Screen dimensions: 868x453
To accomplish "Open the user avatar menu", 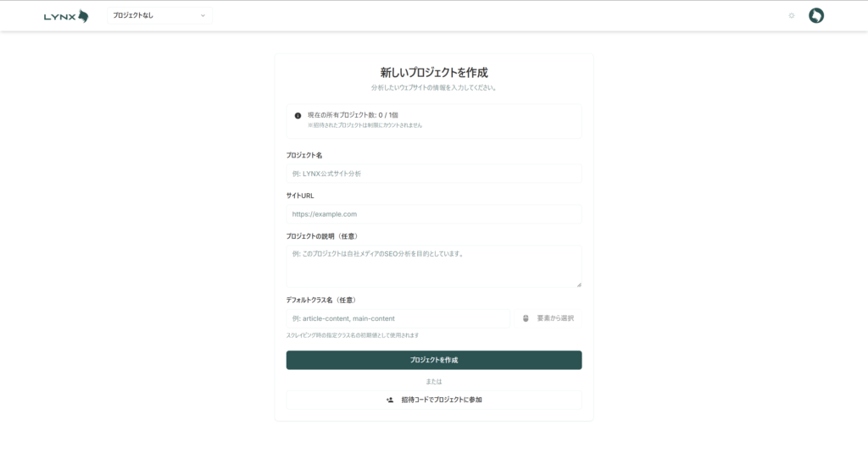I will click(816, 15).
